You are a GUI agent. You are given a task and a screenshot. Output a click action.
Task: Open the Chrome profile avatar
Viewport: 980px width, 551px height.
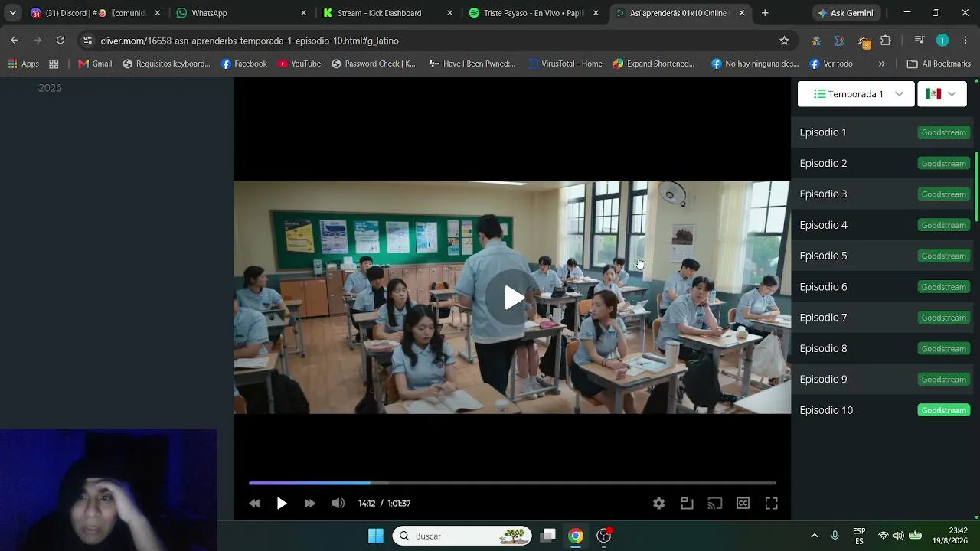pos(942,41)
